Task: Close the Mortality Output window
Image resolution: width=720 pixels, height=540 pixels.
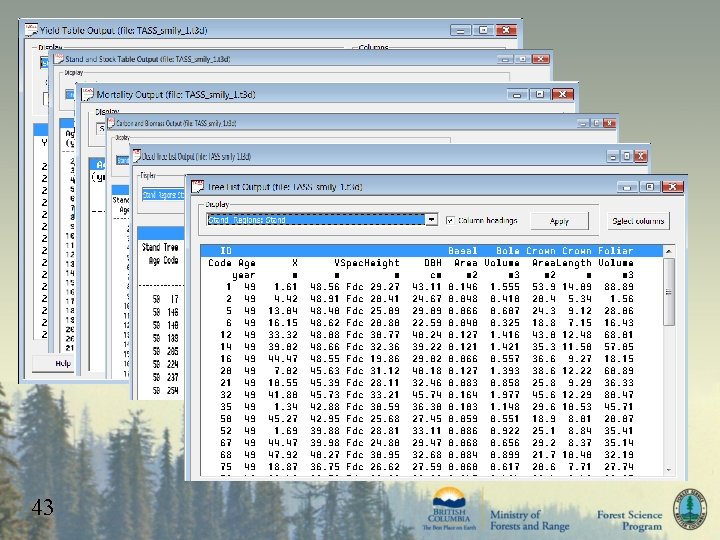Action: click(562, 95)
